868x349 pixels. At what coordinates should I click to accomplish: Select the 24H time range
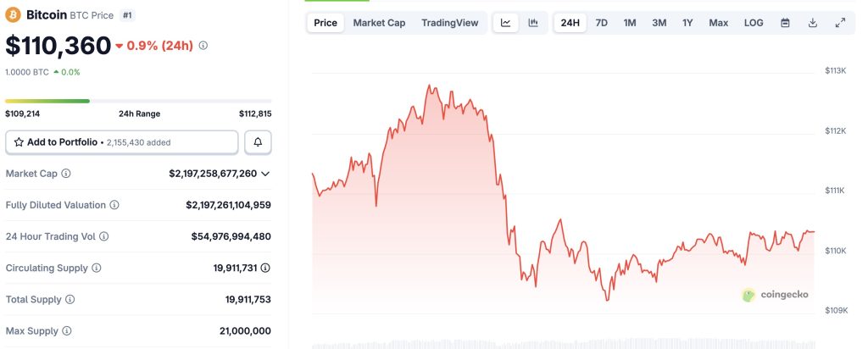coord(570,23)
